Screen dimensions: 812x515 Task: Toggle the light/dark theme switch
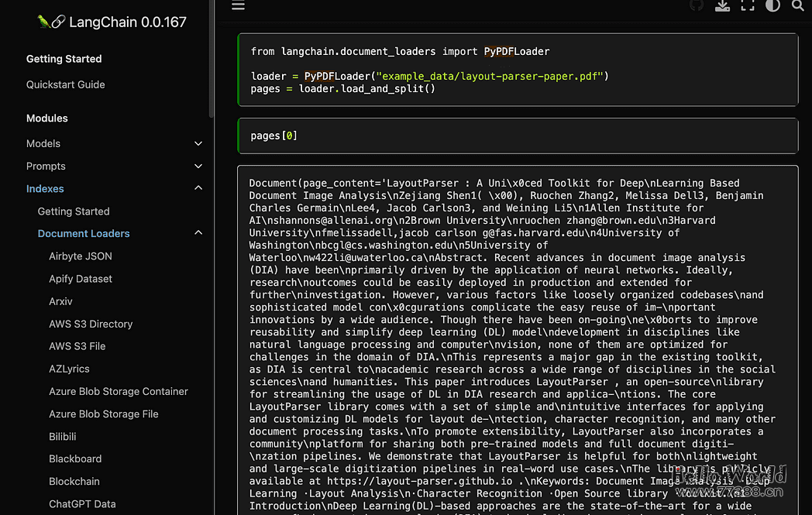[772, 5]
